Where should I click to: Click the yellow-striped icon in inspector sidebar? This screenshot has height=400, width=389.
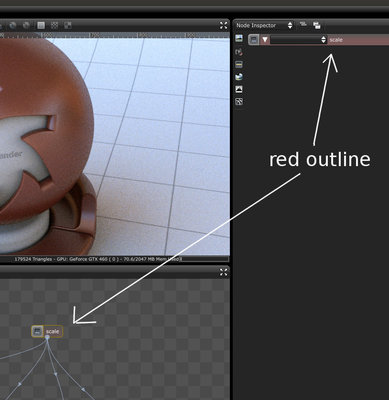[x=239, y=64]
